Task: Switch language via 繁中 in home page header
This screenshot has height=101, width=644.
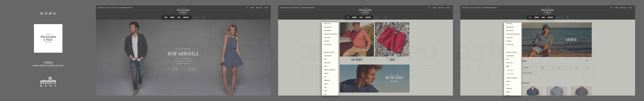Action: [x=247, y=8]
